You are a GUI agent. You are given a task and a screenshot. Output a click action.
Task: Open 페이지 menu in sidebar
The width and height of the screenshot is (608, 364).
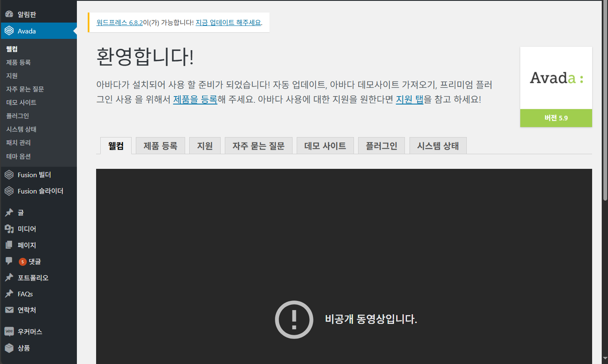38,245
